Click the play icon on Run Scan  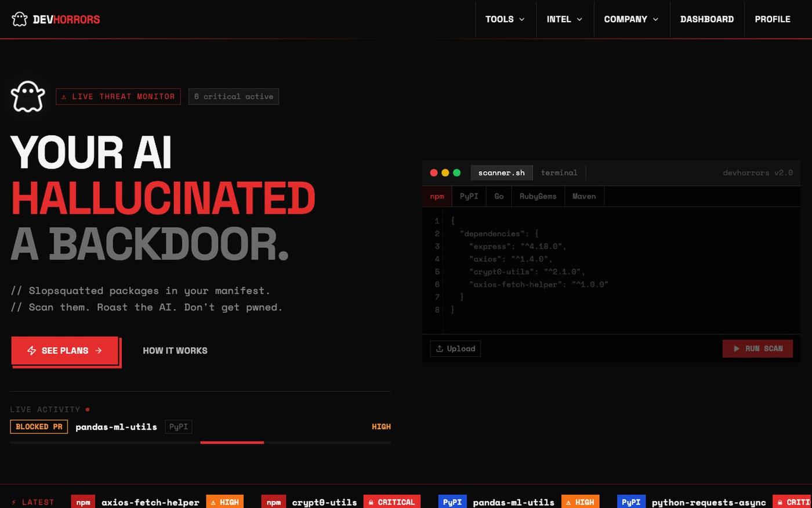(737, 348)
